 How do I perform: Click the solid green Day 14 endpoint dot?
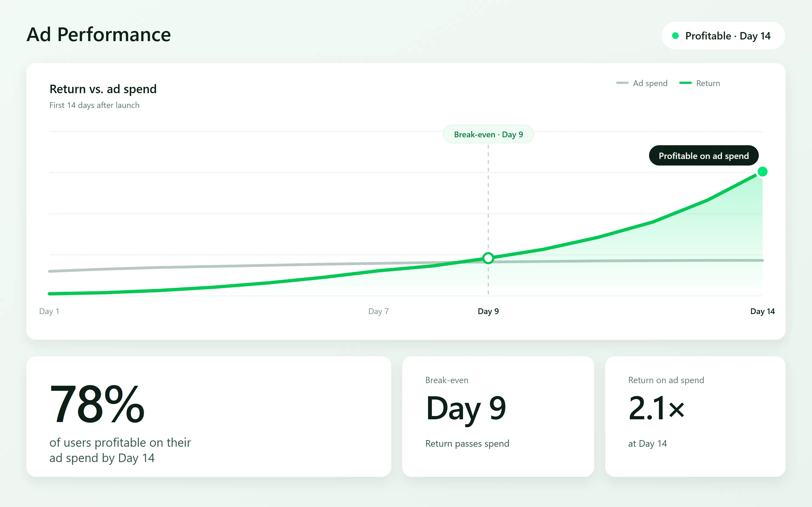coord(762,172)
